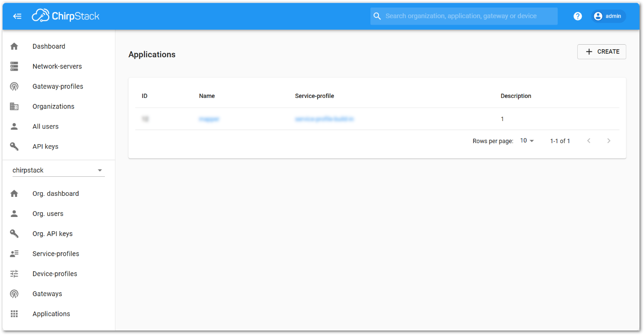
Task: Select the Organizations building icon
Action: coord(14,106)
